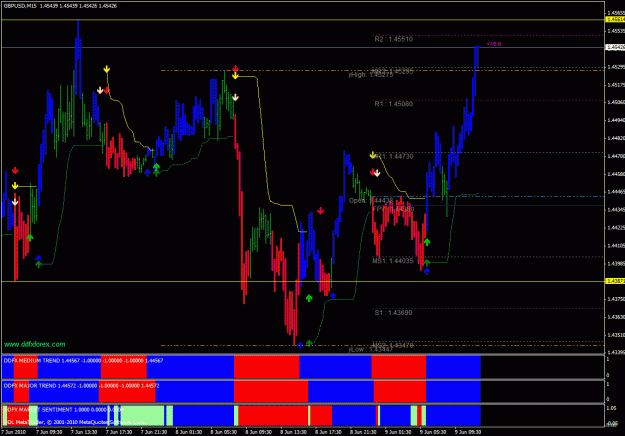
Task: Click the 7 Jun 21:30 time label
Action: 154,432
